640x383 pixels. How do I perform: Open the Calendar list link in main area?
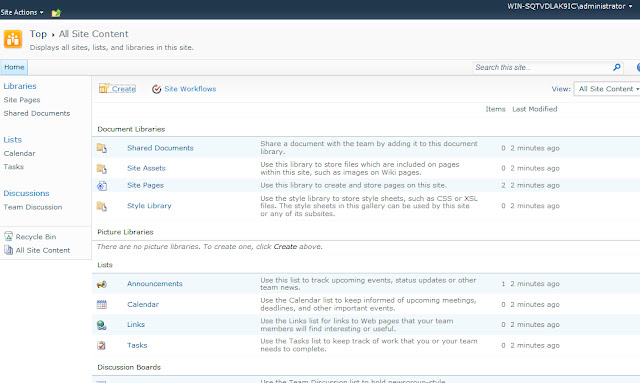point(143,304)
